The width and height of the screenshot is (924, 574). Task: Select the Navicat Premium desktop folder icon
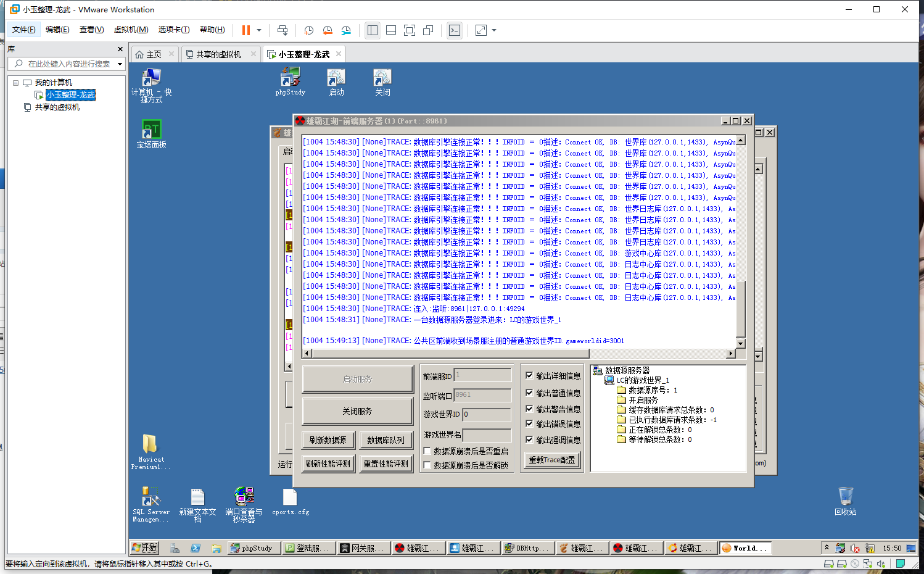click(x=151, y=452)
